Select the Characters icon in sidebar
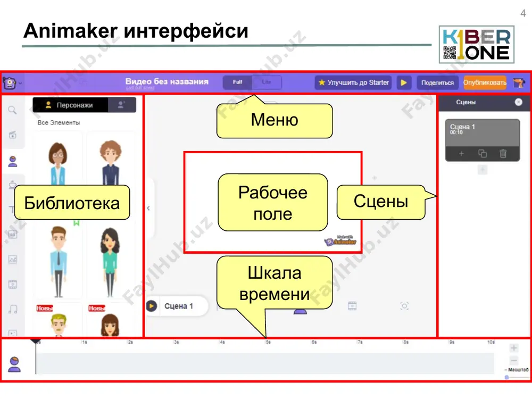This screenshot has width=532, height=399. click(x=13, y=161)
